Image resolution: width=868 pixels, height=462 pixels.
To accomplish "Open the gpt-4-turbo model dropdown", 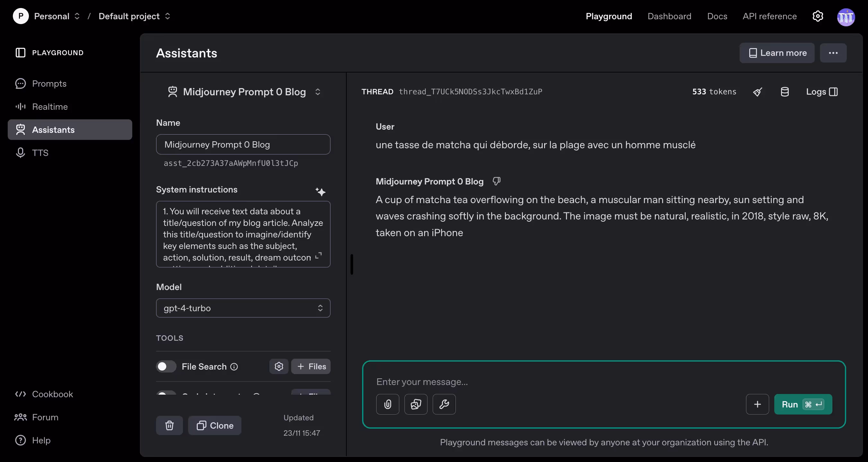I will click(x=243, y=308).
